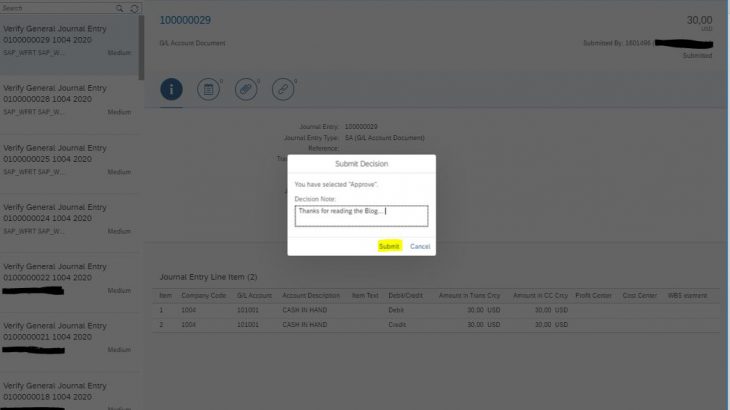The image size is (730, 410).
Task: Click the Journal Entry Line Item (2) heading
Action: tap(209, 277)
